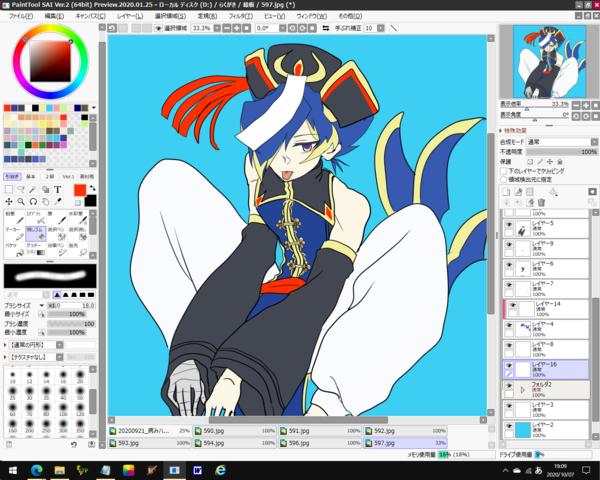The height and width of the screenshot is (480, 600).
Task: Open the swatch palette dropdown arrow
Action: tap(93, 108)
